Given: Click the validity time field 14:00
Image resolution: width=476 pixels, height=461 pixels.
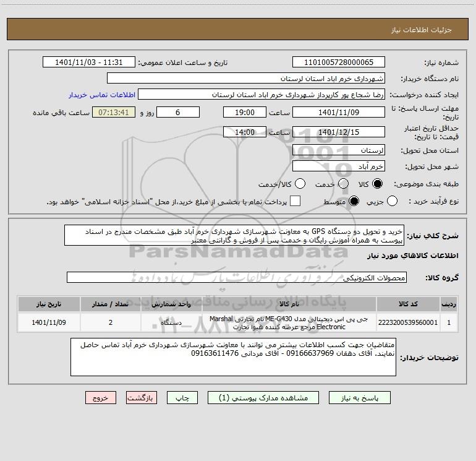Looking at the screenshot, I should pyautogui.click(x=245, y=132).
